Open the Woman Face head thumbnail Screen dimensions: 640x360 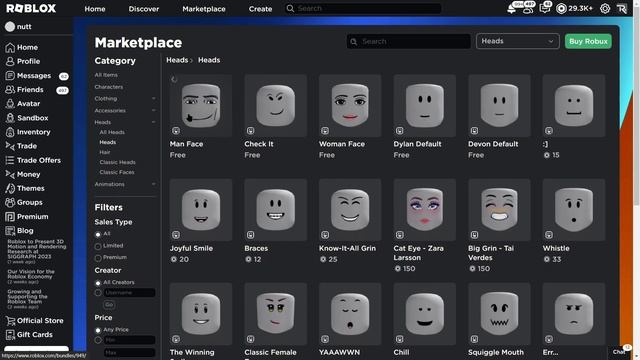(x=350, y=105)
